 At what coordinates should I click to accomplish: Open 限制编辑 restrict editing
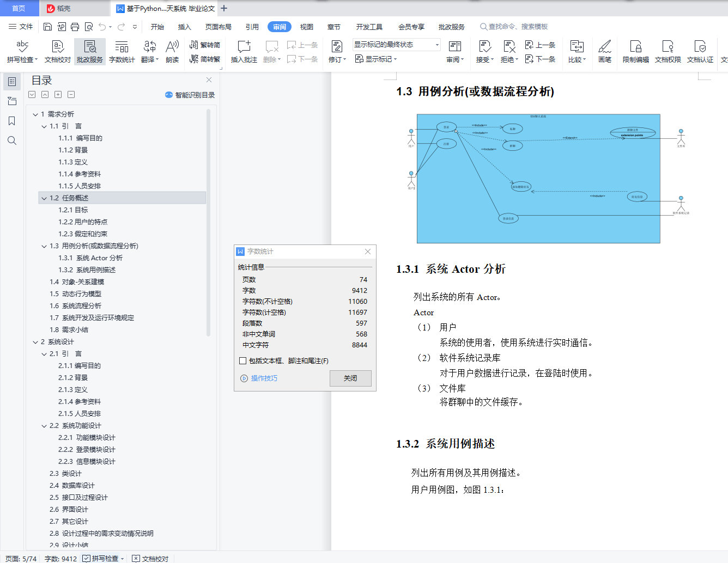point(636,52)
